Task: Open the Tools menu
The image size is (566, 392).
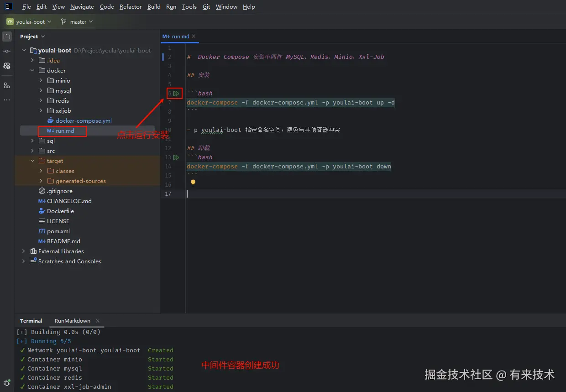Action: 189,7
